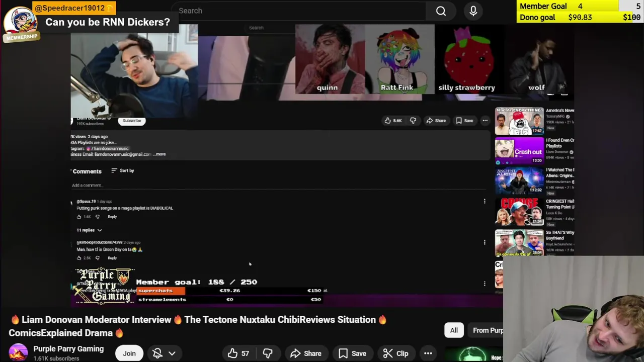Open America's Newest recommended video thumbnail
The width and height of the screenshot is (644, 362).
[519, 121]
